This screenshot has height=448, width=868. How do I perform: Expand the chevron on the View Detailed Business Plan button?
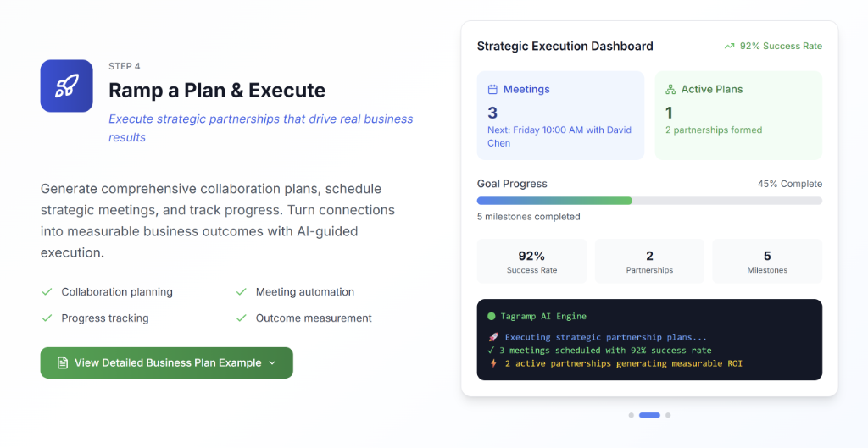tap(272, 362)
